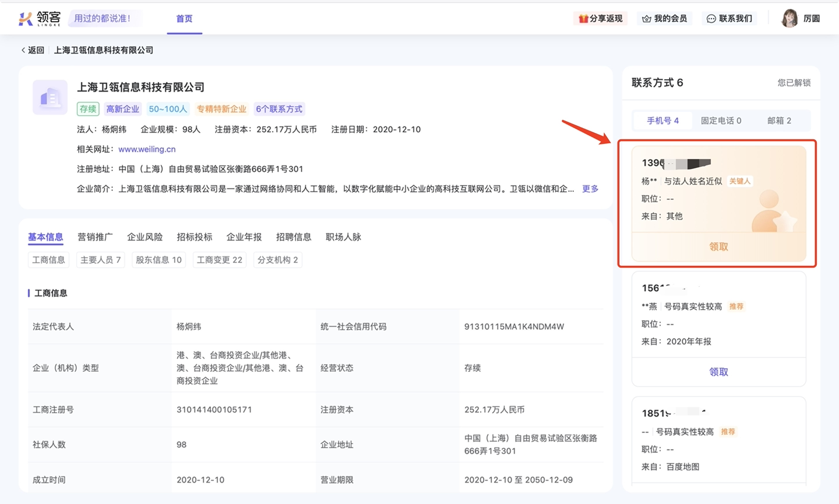Image resolution: width=839 pixels, height=504 pixels.
Task: Click 领取 on the 156 number card
Action: [x=718, y=372]
